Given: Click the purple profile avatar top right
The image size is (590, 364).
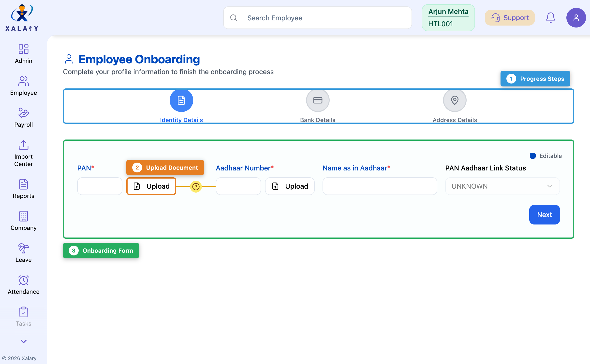Looking at the screenshot, I should [576, 17].
